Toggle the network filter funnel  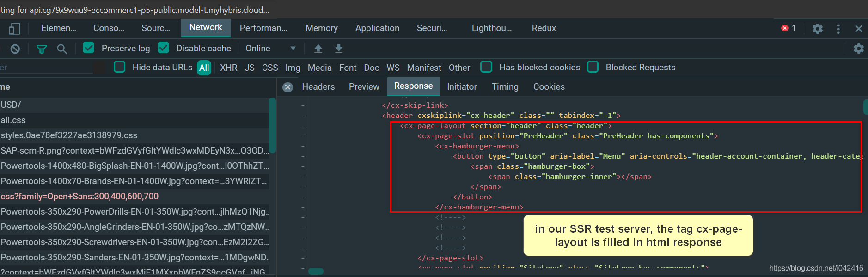[42, 49]
